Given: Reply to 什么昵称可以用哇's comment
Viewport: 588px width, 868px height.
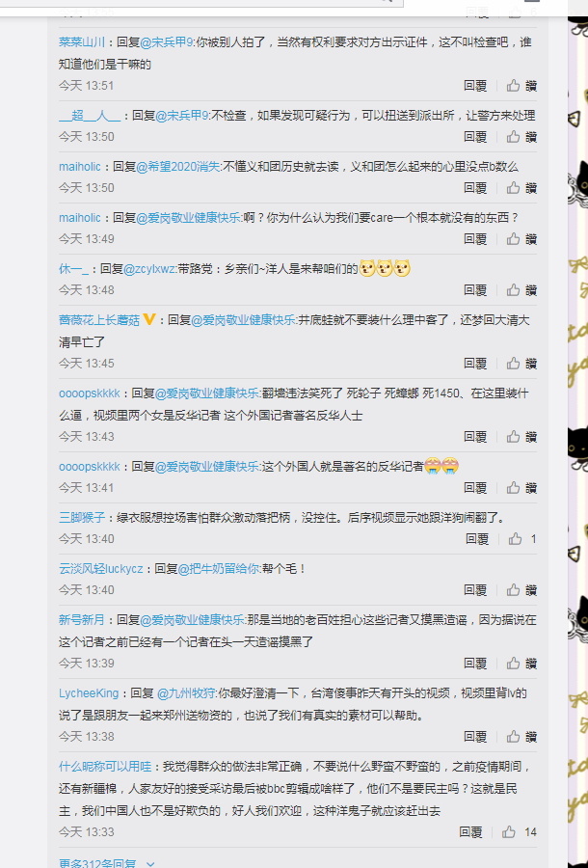Looking at the screenshot, I should point(470,832).
